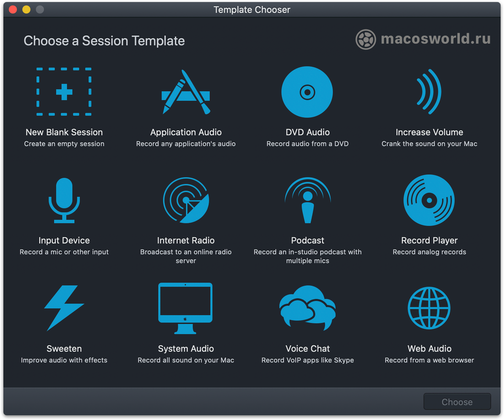Select the Application Audio template icon
Screen dimensions: 504x420
pyautogui.click(x=186, y=92)
